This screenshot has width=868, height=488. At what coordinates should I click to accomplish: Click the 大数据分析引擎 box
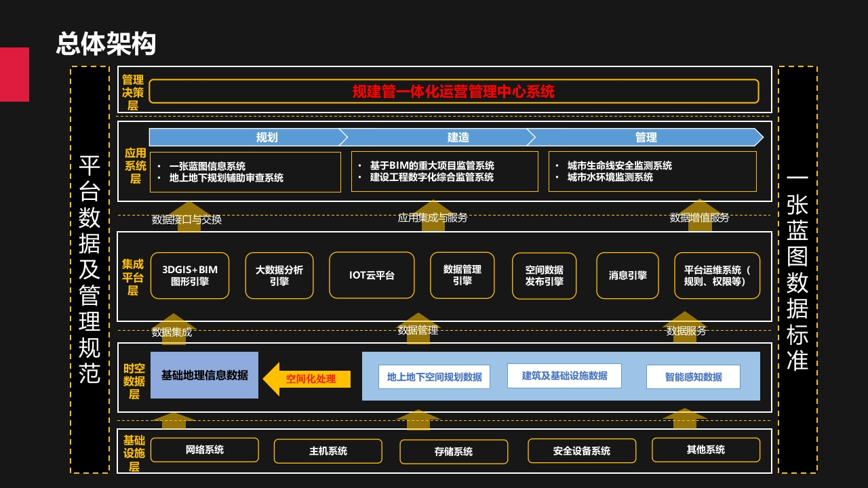[279, 275]
